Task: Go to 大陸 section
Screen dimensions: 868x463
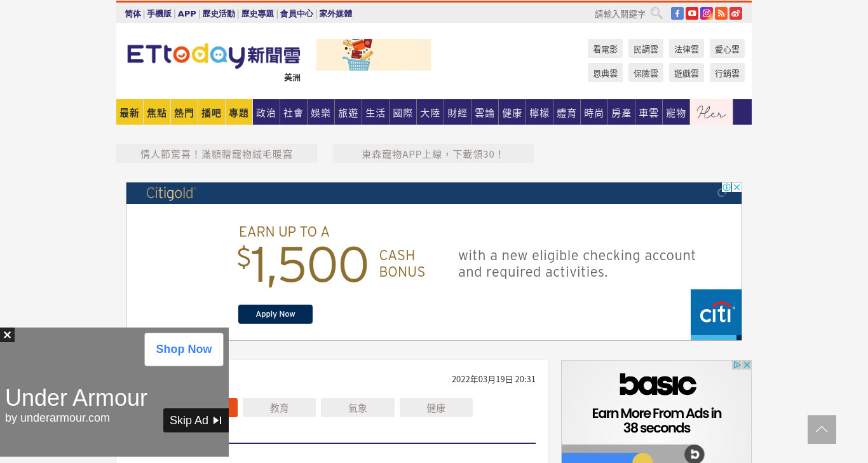Action: pos(430,112)
